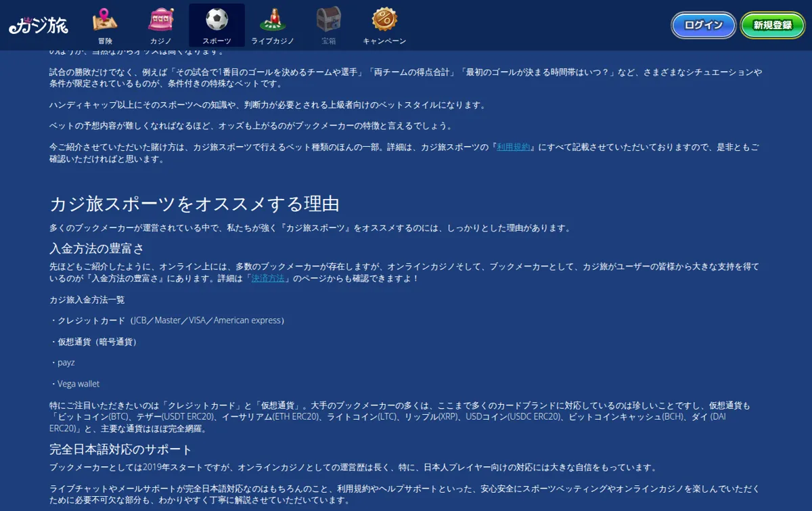Click the ログイン button
This screenshot has height=511, width=812.
point(704,25)
